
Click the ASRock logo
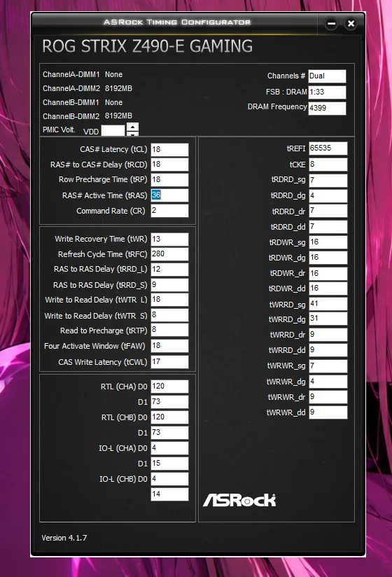tap(239, 500)
